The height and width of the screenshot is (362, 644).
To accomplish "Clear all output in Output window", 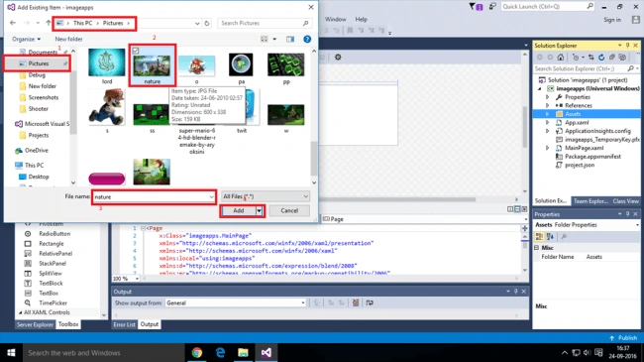I will pyautogui.click(x=356, y=302).
